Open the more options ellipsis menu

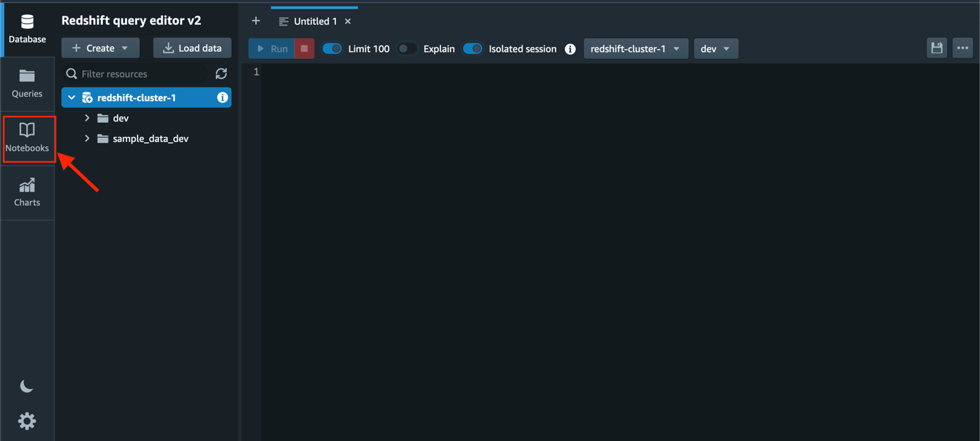click(x=962, y=48)
